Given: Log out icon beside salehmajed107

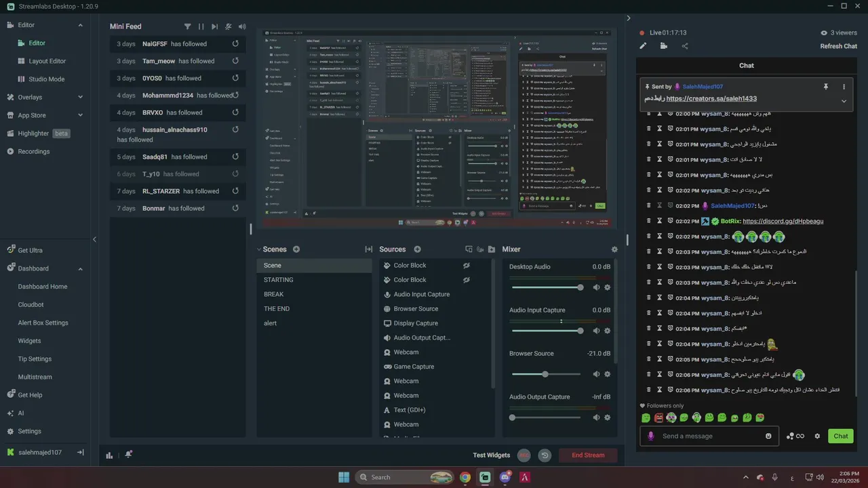Looking at the screenshot, I should [80, 452].
